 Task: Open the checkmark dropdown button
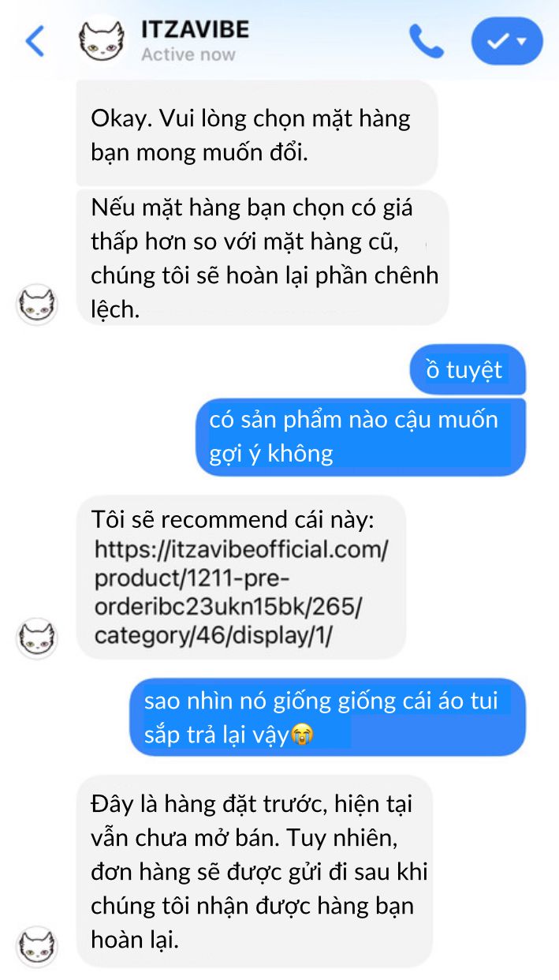(x=507, y=41)
